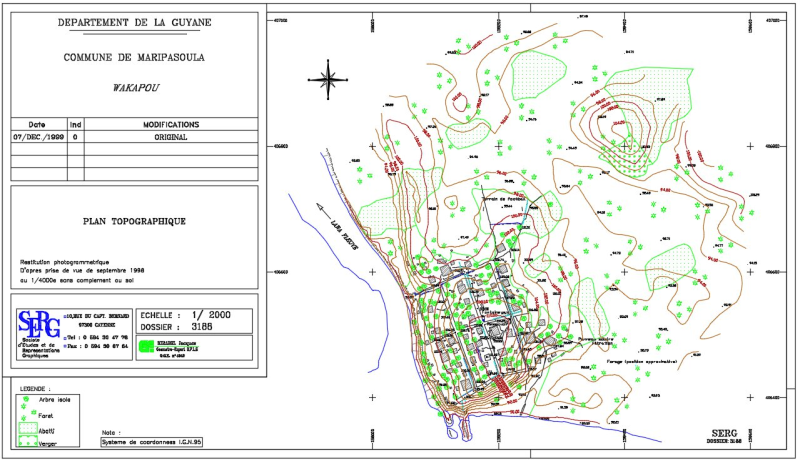This screenshot has width=800, height=461.
Task: Click the 'ORIGINAL' modifications table cell
Action: pos(171,135)
